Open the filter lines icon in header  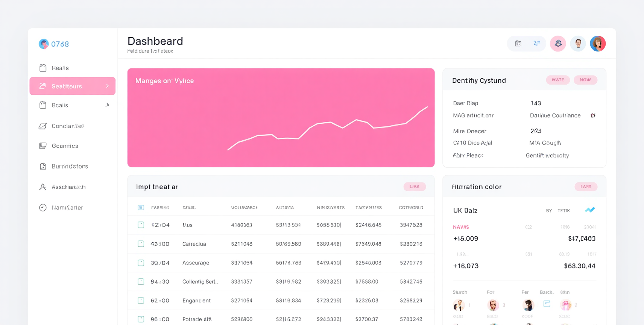coord(537,44)
